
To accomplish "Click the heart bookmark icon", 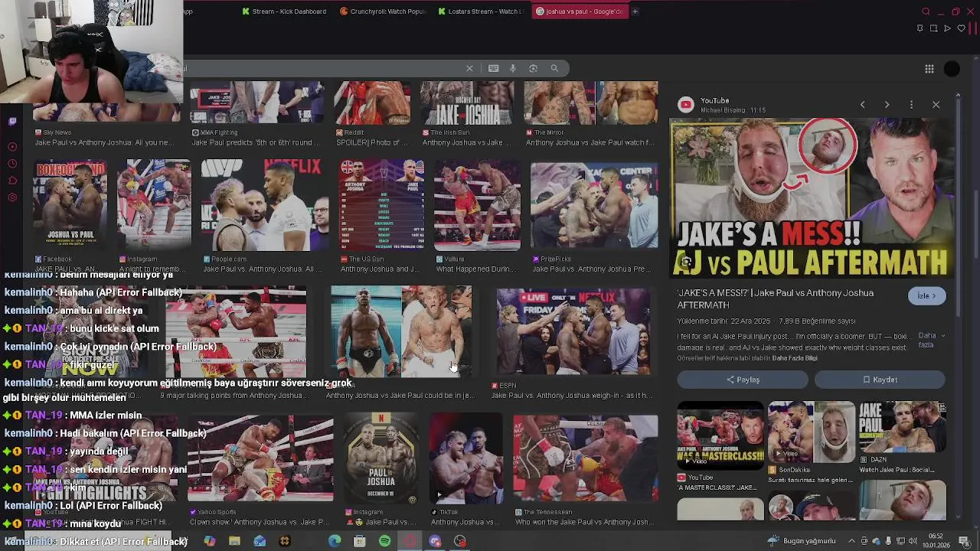I will [x=961, y=28].
